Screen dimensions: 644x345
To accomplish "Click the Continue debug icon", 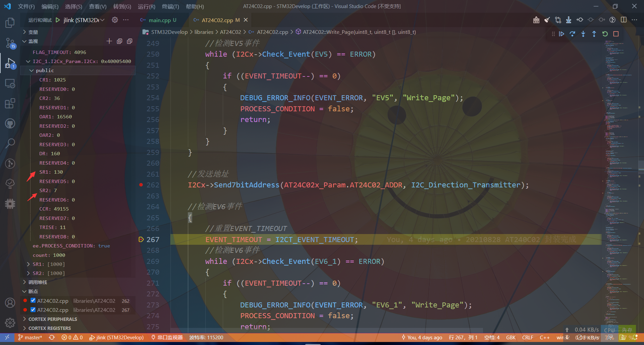I will click(x=561, y=34).
